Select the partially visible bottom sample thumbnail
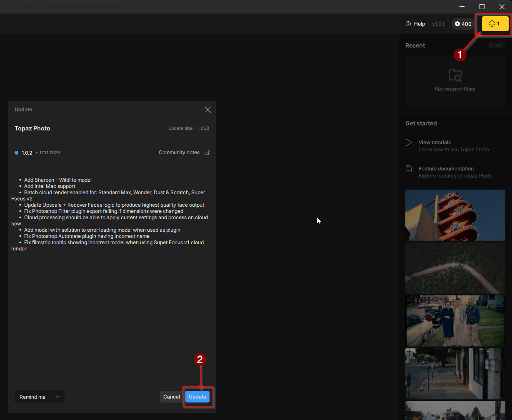 pyautogui.click(x=455, y=410)
